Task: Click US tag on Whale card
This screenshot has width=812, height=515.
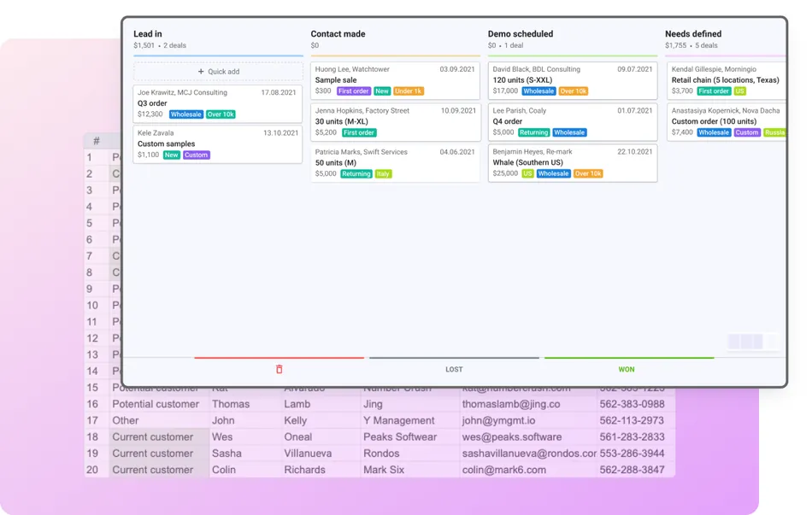Action: coord(527,173)
